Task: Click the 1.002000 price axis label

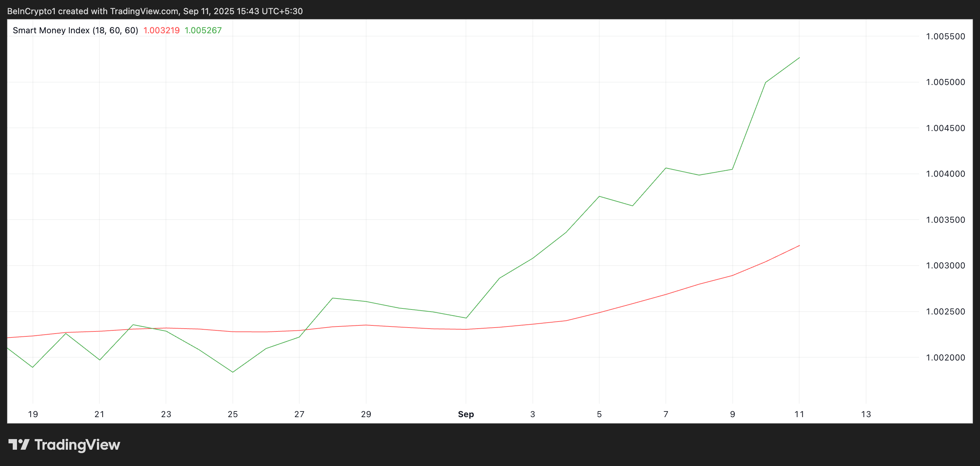Action: pos(945,358)
